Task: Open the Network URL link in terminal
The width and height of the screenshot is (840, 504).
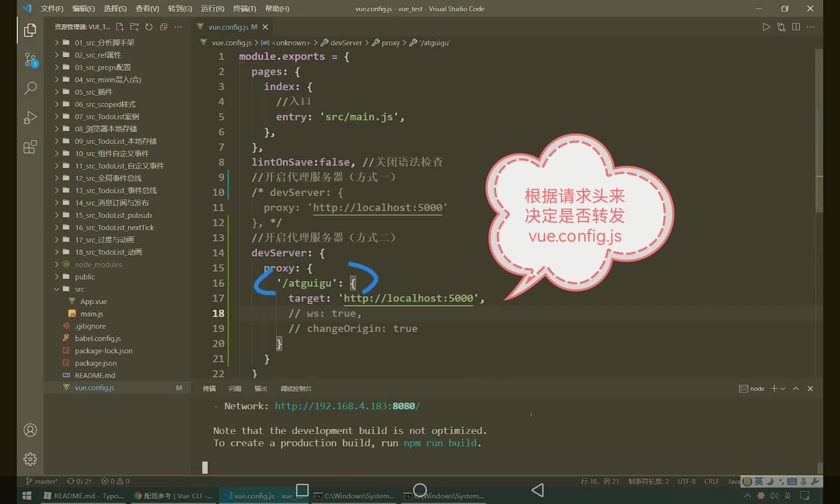Action: (x=347, y=406)
